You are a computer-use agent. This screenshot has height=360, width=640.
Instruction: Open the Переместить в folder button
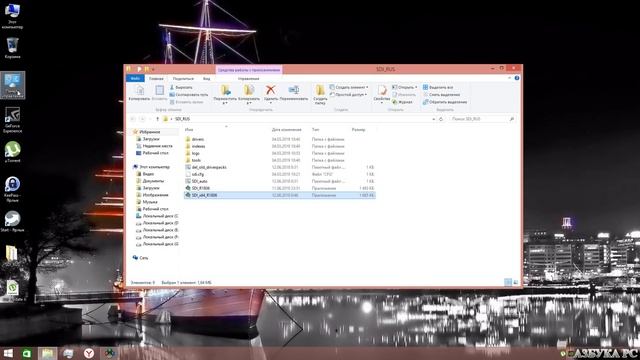(225, 94)
